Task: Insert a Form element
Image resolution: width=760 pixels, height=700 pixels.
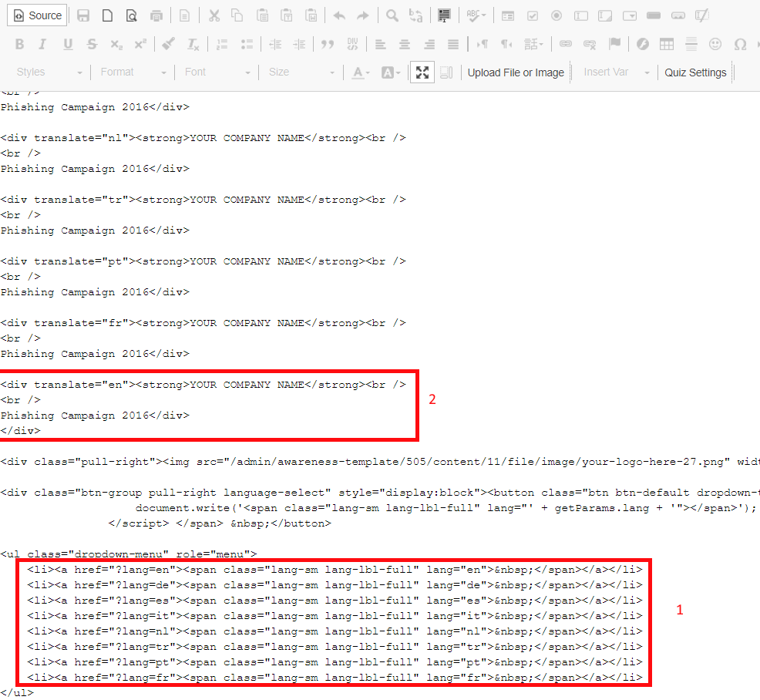Action: [x=508, y=15]
